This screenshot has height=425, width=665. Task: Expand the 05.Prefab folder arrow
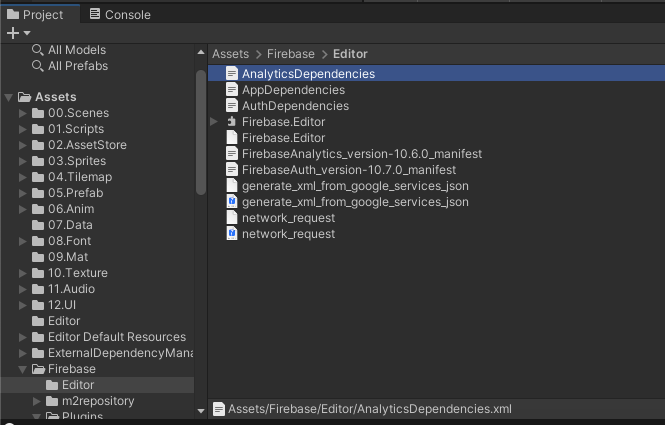pos(23,193)
